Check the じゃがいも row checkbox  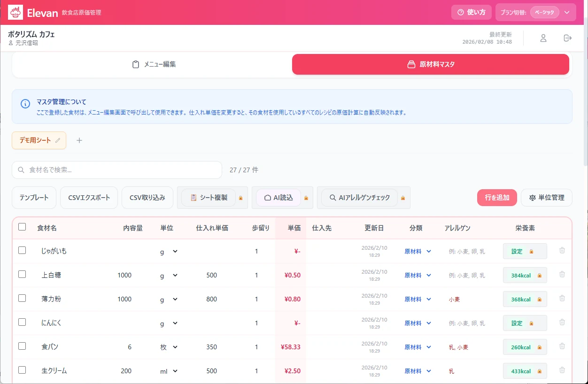tap(22, 250)
